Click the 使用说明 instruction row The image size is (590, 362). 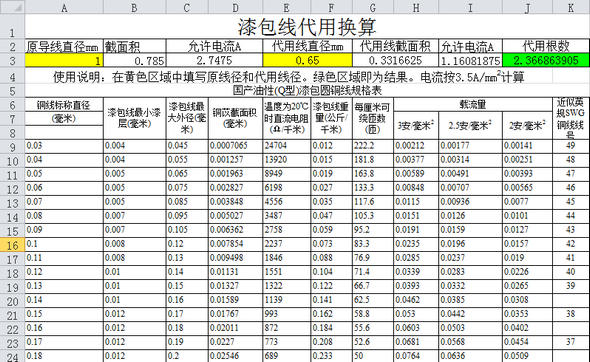289,77
